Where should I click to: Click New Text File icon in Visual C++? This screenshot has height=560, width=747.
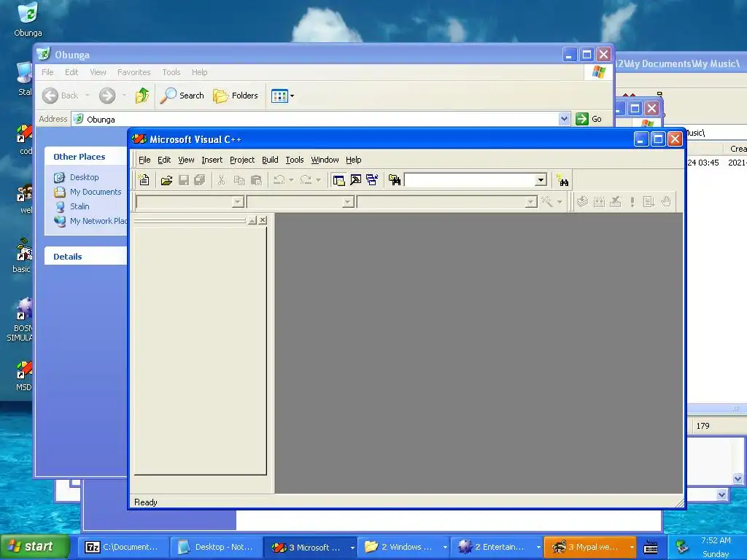144,180
